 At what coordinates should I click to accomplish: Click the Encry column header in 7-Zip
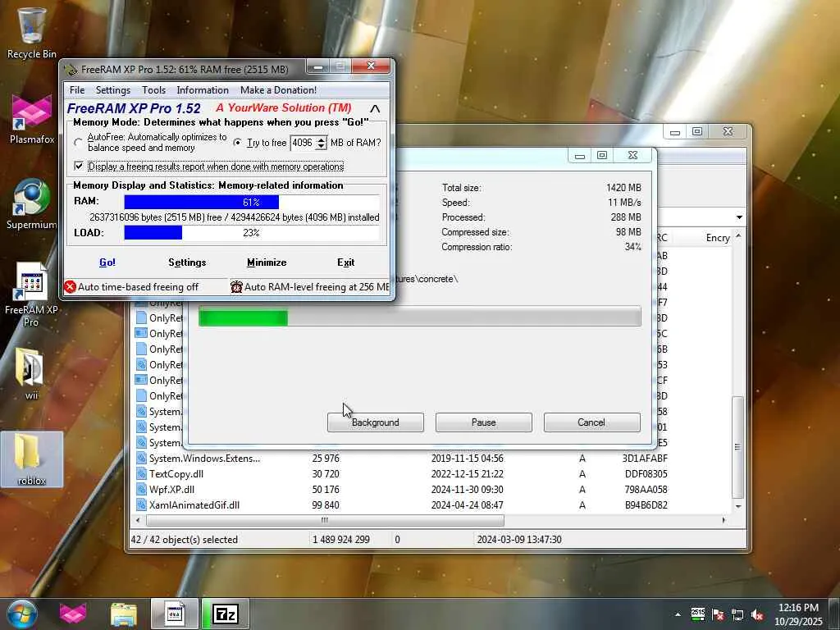point(718,238)
